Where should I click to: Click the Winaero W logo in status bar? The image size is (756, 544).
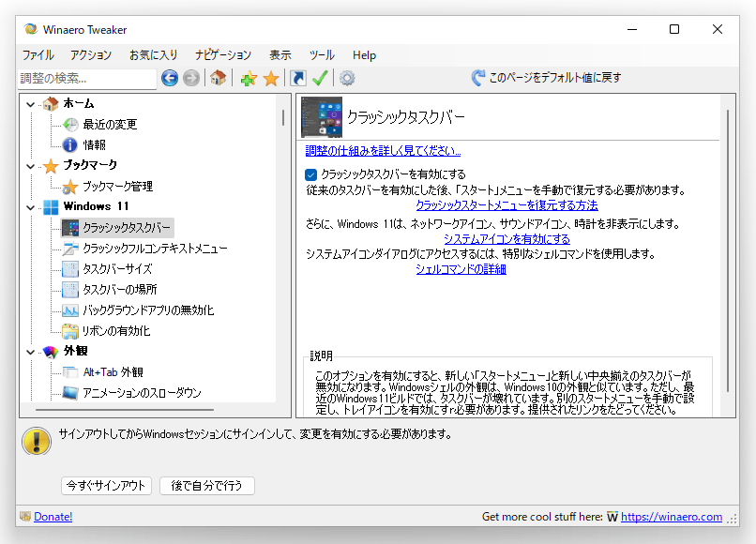pyautogui.click(x=612, y=517)
